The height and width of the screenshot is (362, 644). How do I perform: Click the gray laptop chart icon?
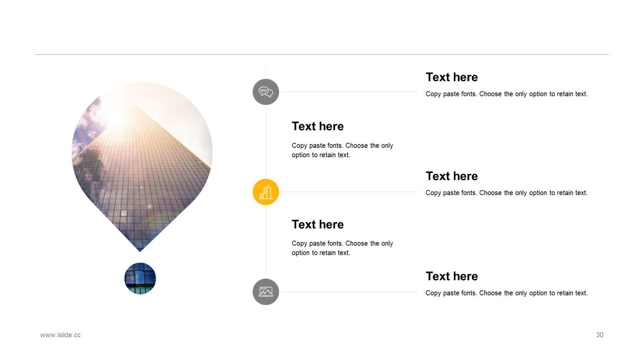click(266, 292)
